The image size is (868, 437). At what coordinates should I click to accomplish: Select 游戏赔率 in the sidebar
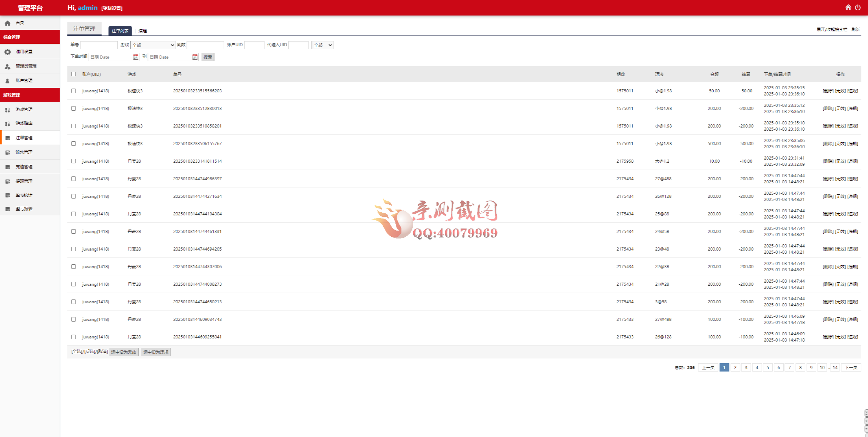pyautogui.click(x=24, y=123)
